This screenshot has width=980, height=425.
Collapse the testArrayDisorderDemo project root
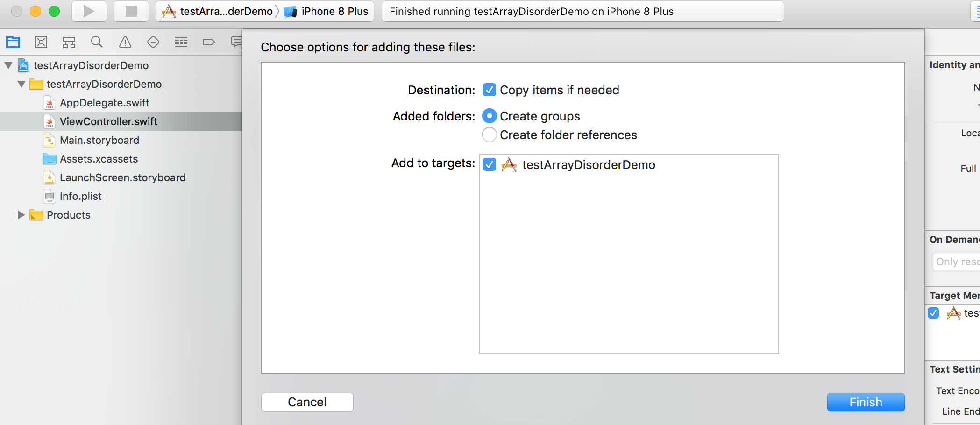pyautogui.click(x=8, y=65)
